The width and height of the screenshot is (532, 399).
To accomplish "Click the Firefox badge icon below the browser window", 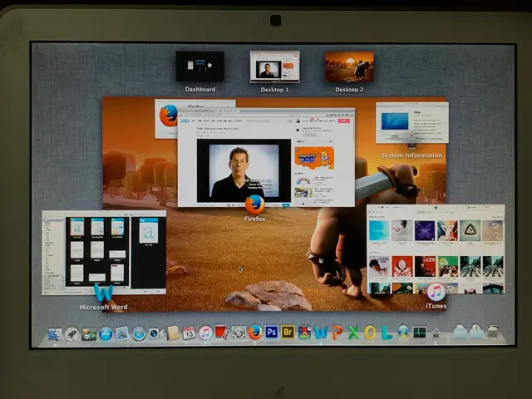I will pos(255,205).
